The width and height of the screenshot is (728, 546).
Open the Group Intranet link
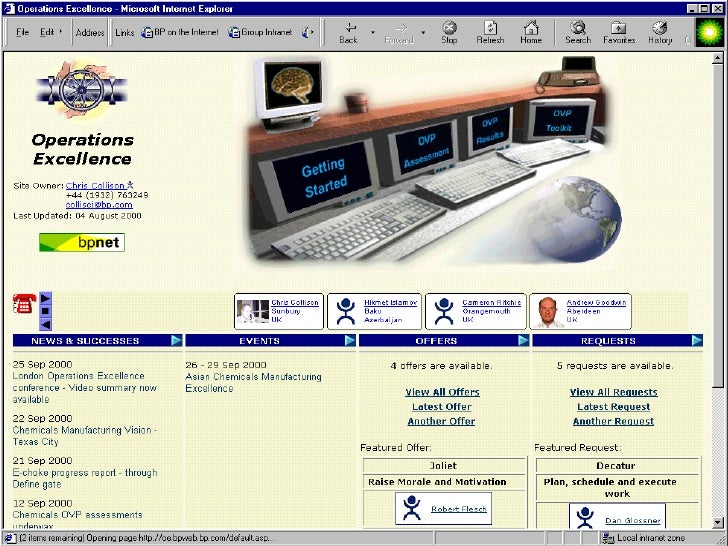point(260,32)
